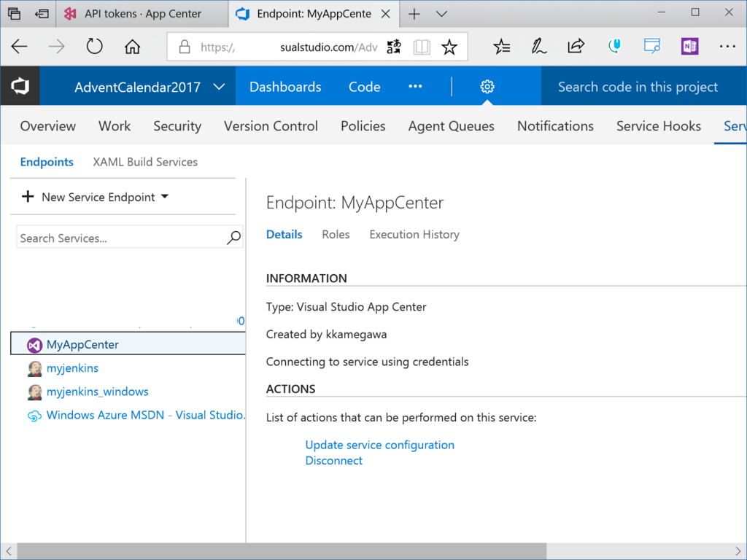The width and height of the screenshot is (747, 560).
Task: Click the translate icon in address bar
Action: click(x=394, y=47)
